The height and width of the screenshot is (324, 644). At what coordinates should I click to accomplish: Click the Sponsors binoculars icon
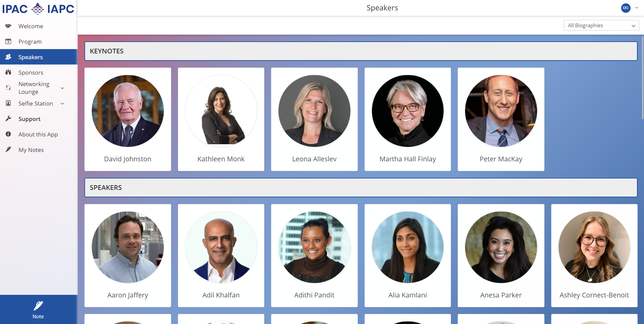[x=8, y=72]
